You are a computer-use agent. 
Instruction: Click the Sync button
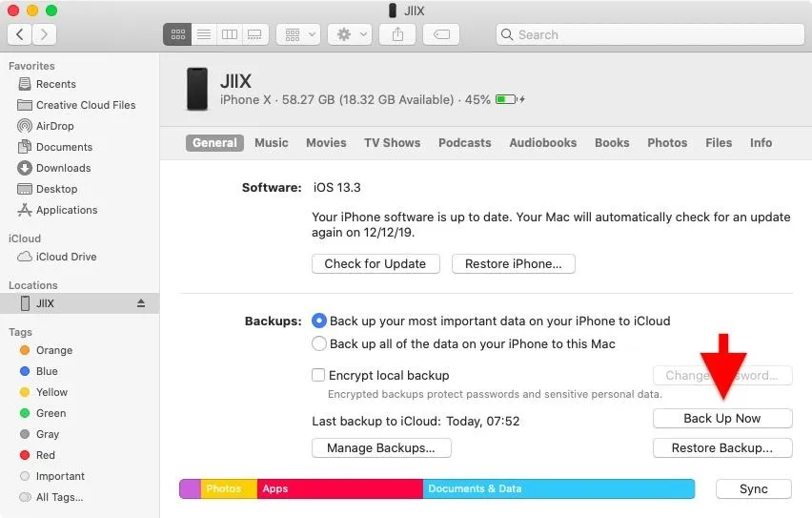754,489
